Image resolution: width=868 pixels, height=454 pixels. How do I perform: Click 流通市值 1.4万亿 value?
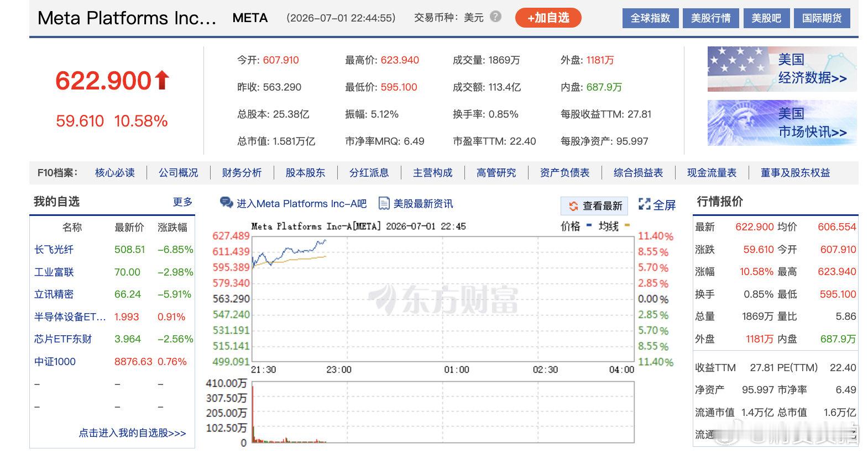[x=757, y=413]
